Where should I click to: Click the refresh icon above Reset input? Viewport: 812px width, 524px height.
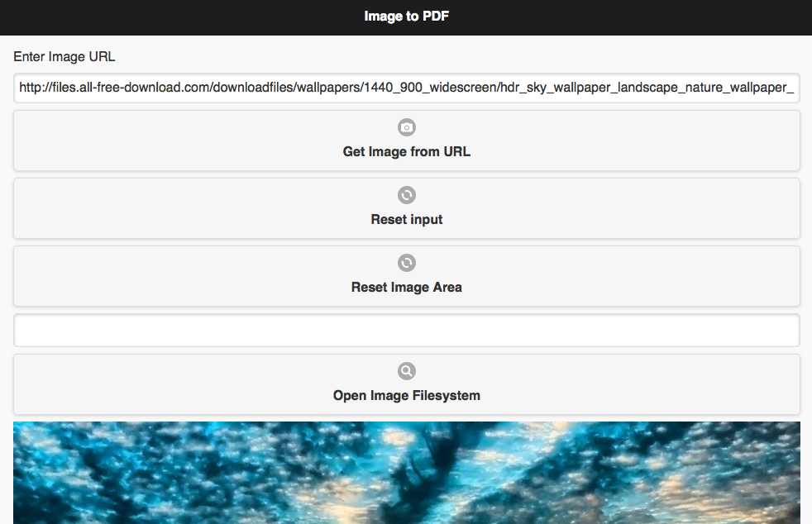tap(407, 195)
